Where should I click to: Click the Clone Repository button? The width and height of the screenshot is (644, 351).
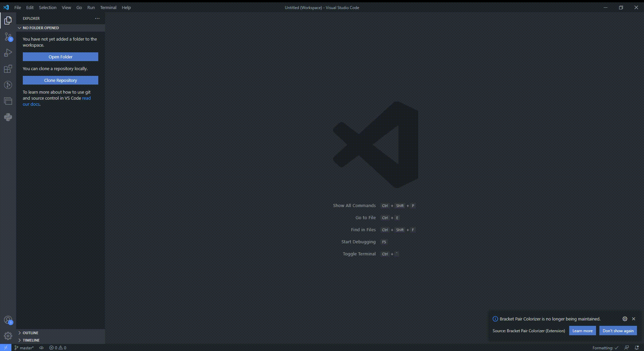pos(60,80)
